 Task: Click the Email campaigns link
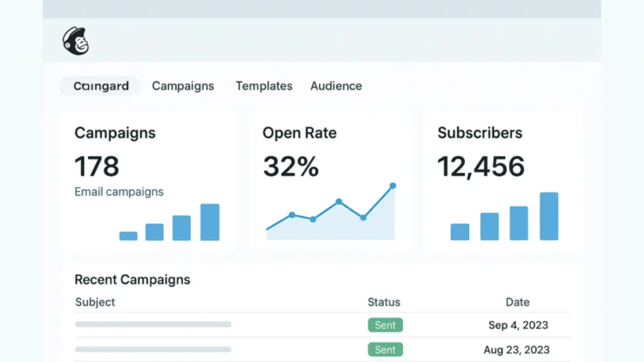(119, 192)
